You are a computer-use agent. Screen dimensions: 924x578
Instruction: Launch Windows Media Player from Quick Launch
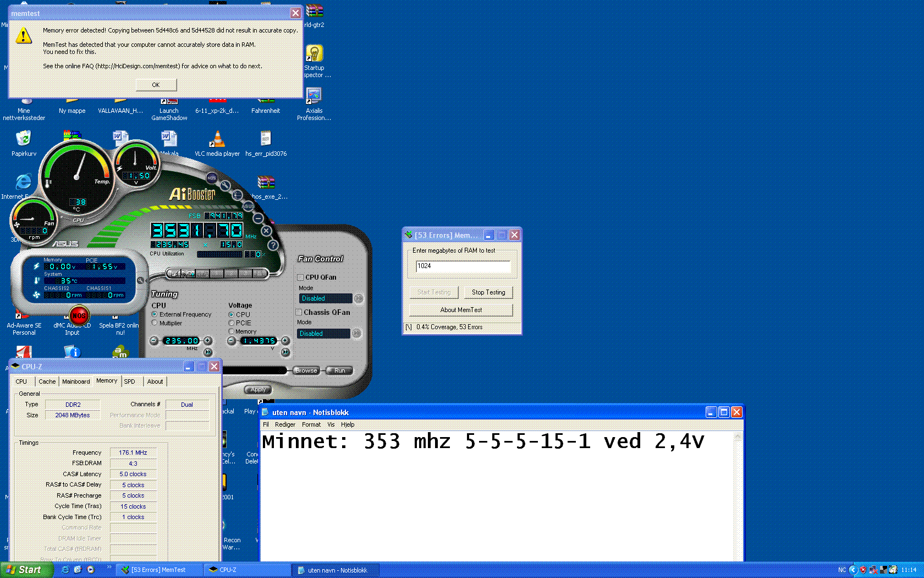pyautogui.click(x=91, y=570)
